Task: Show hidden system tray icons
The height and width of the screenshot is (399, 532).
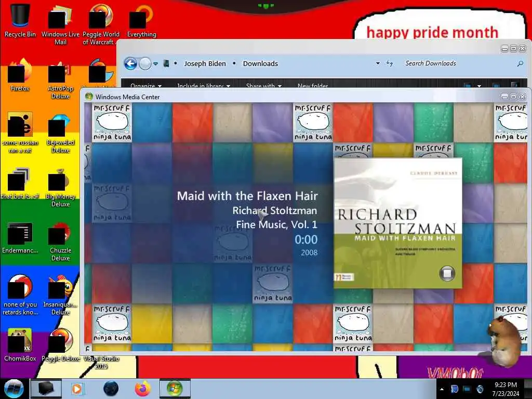Action: pos(442,389)
